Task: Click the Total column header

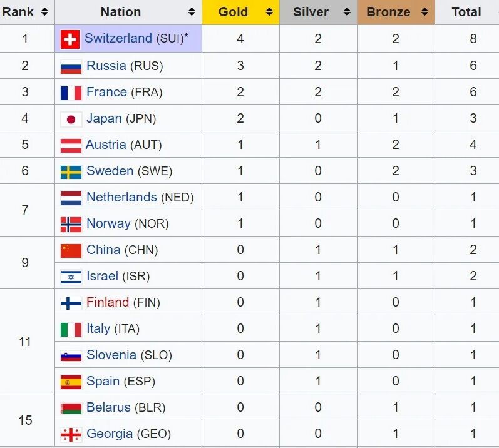Action: [466, 12]
